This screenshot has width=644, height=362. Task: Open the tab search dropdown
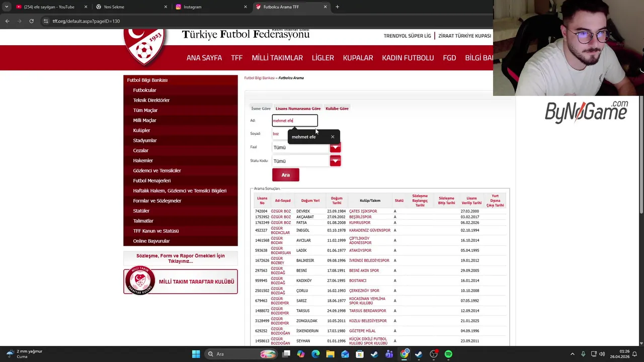(x=7, y=7)
